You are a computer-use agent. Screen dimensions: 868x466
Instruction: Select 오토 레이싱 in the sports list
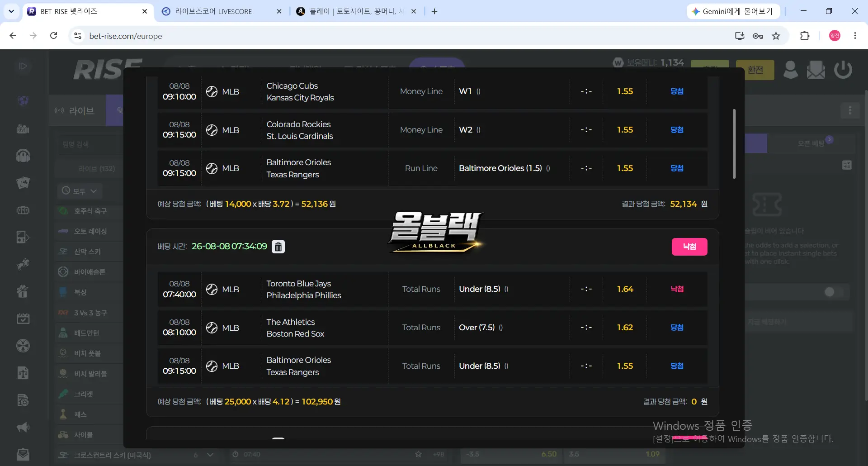90,231
